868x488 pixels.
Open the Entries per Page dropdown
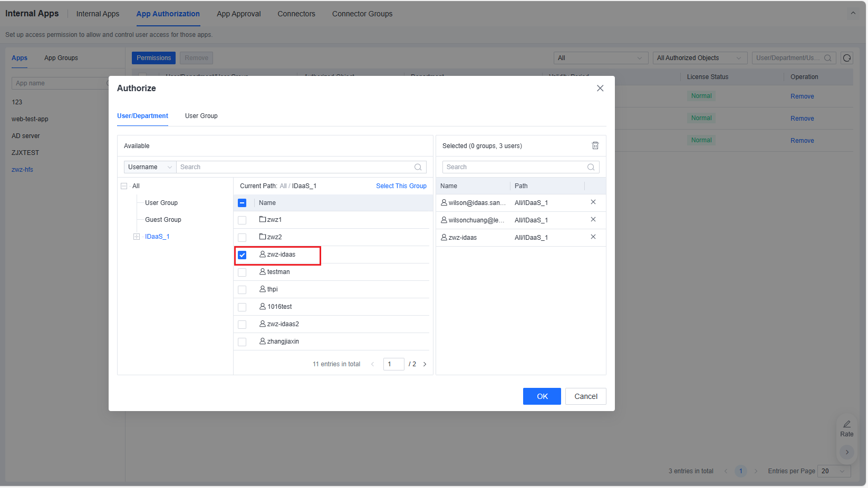point(834,471)
